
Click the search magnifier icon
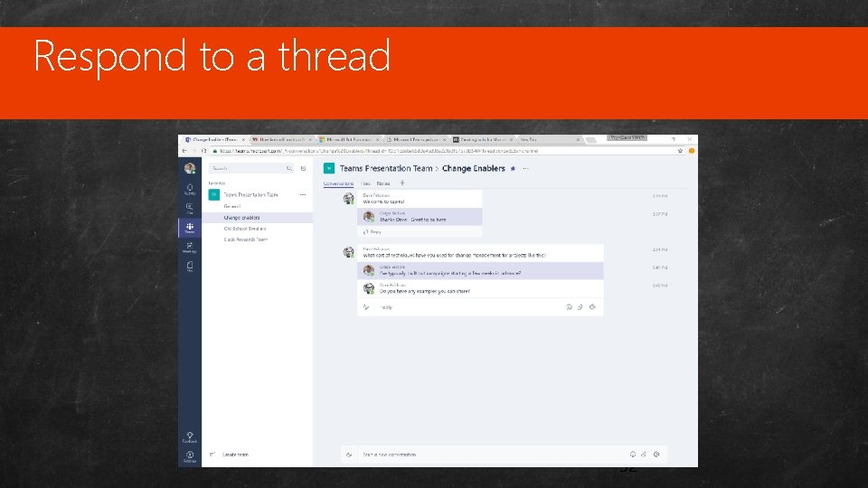click(x=289, y=168)
